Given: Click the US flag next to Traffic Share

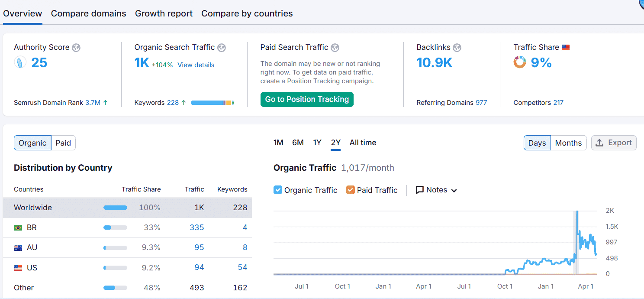Looking at the screenshot, I should pos(566,48).
